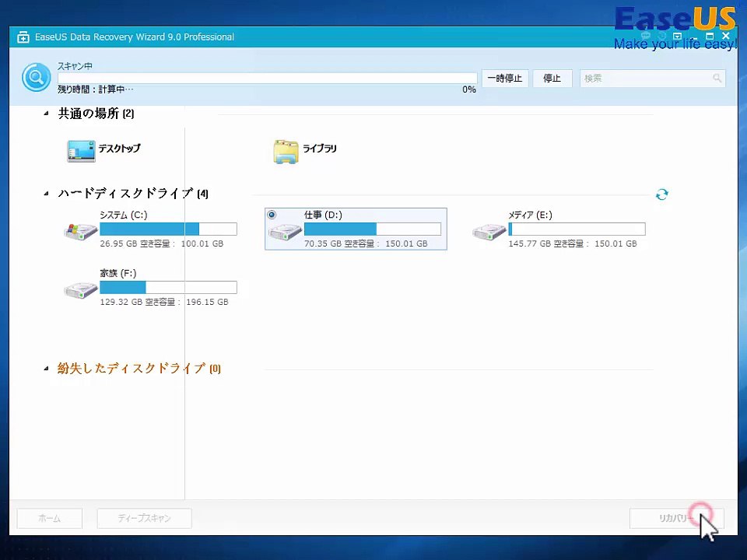Image resolution: width=747 pixels, height=560 pixels.
Task: Click the デスクトップ label
Action: click(119, 148)
